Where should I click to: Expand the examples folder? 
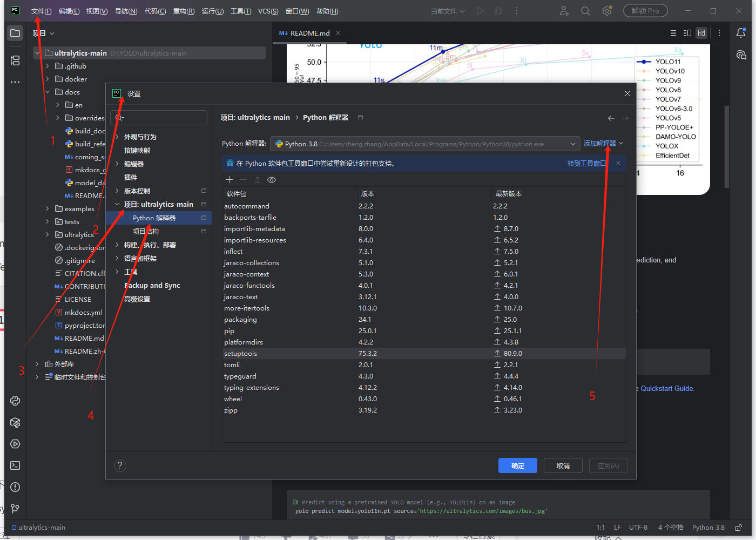click(x=48, y=209)
